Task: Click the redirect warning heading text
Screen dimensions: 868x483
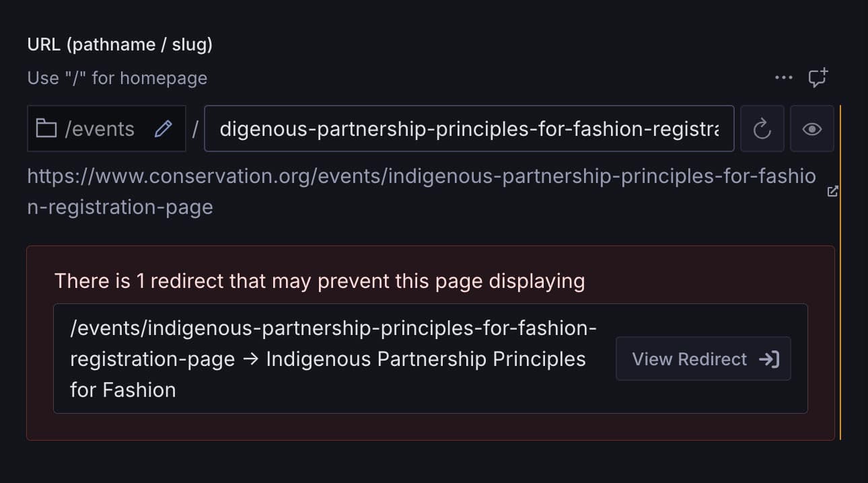Action: (x=319, y=281)
